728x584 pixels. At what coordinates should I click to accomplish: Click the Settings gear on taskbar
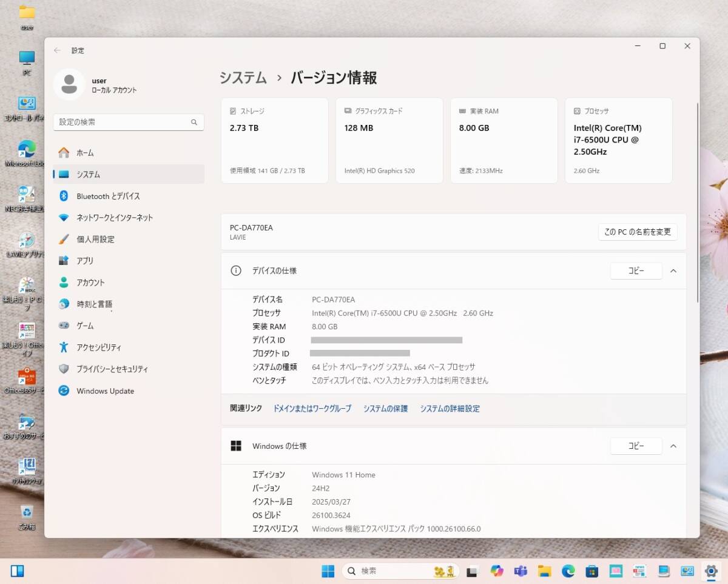(x=711, y=571)
